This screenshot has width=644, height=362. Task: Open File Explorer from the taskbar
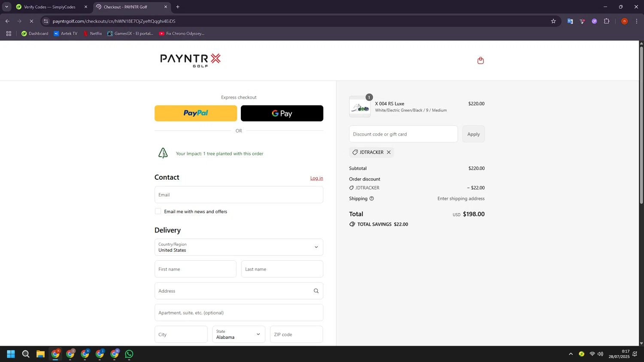40,354
